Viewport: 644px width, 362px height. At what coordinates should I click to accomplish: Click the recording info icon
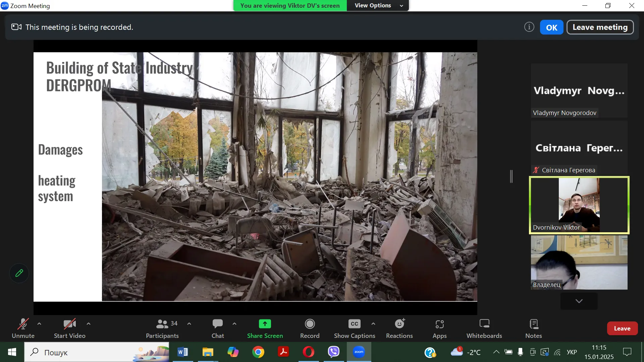(x=529, y=27)
